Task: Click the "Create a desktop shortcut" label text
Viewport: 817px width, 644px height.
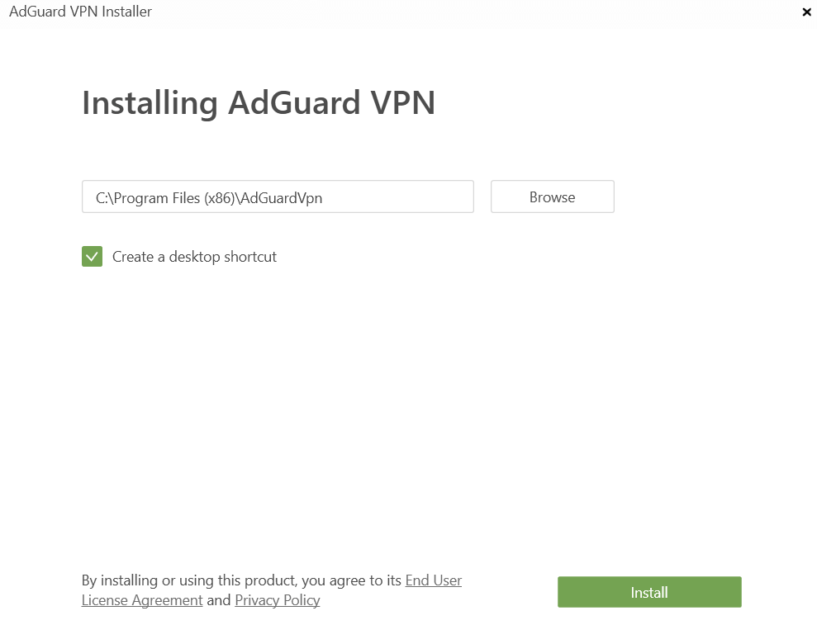Action: (194, 257)
